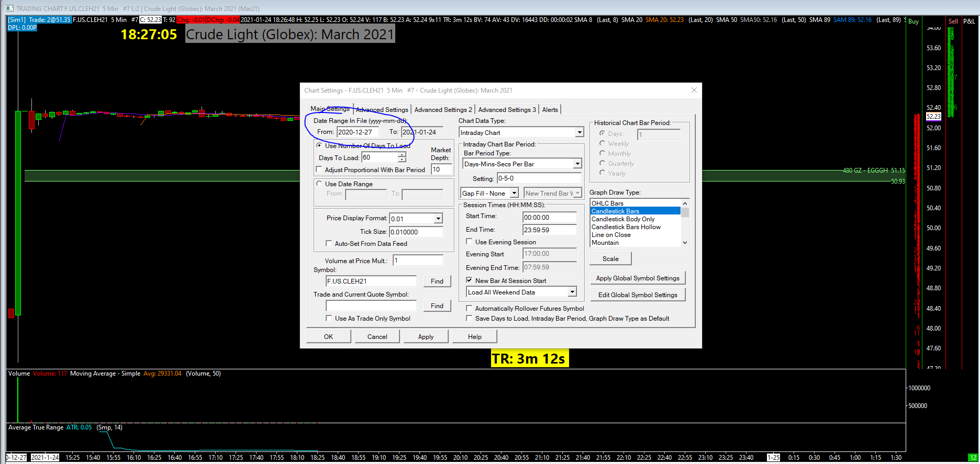The image size is (980, 464).
Task: Open the Alerts tab
Action: click(x=550, y=109)
